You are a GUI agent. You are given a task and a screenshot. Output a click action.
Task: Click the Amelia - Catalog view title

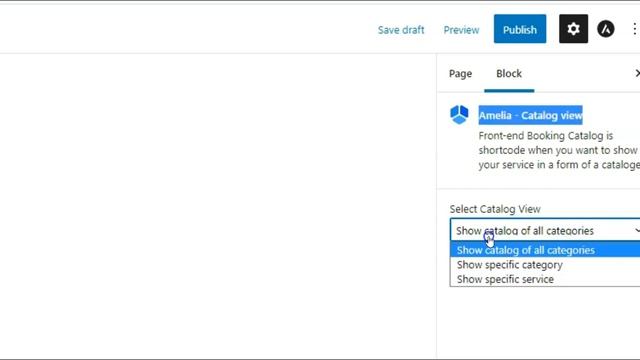coord(530,116)
